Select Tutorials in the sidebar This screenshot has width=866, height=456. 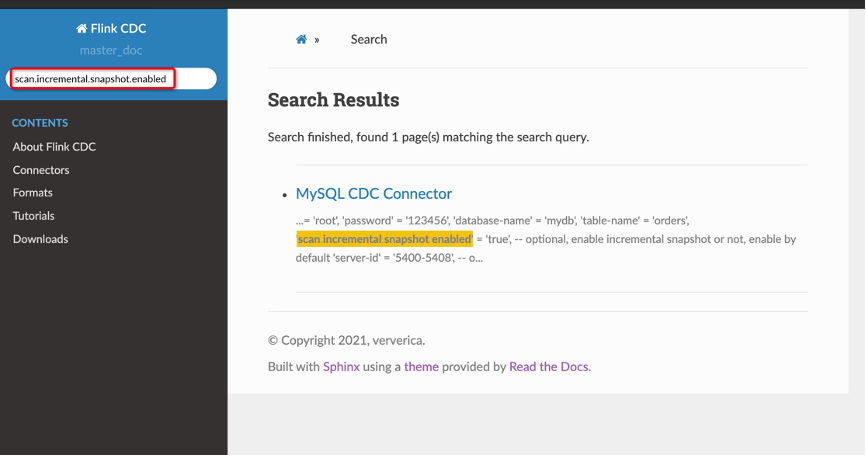[x=34, y=216]
